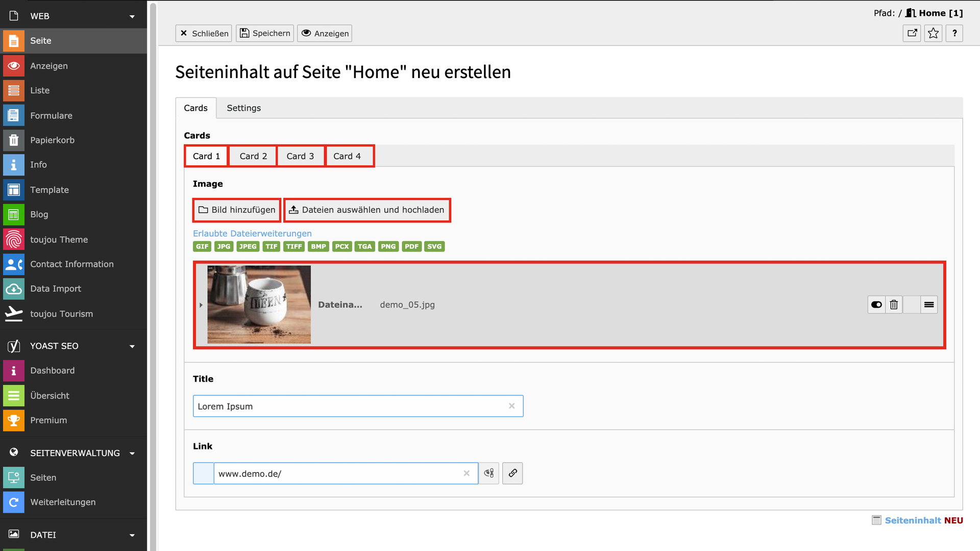Open in new window icon

pos(912,33)
